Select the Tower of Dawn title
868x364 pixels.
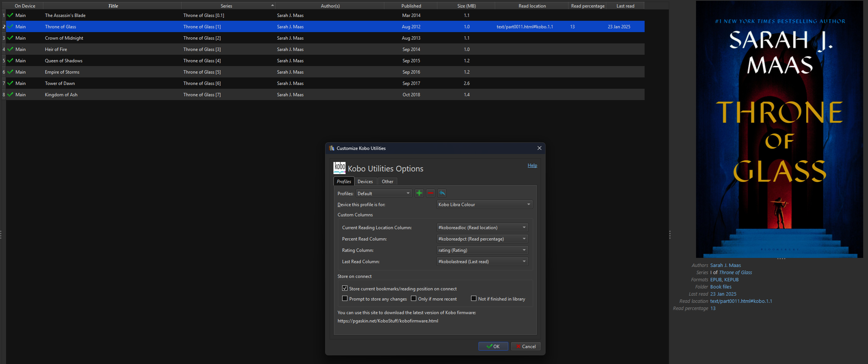pyautogui.click(x=60, y=83)
